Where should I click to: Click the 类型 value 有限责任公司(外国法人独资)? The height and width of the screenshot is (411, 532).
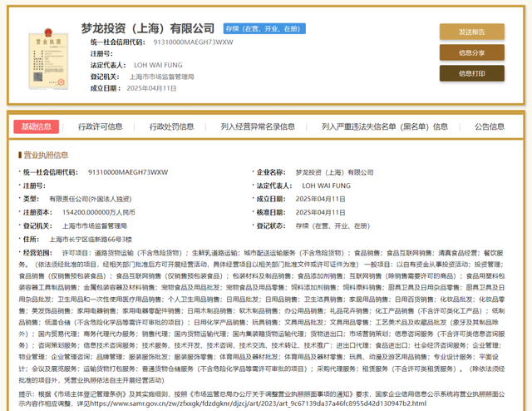[x=91, y=199]
